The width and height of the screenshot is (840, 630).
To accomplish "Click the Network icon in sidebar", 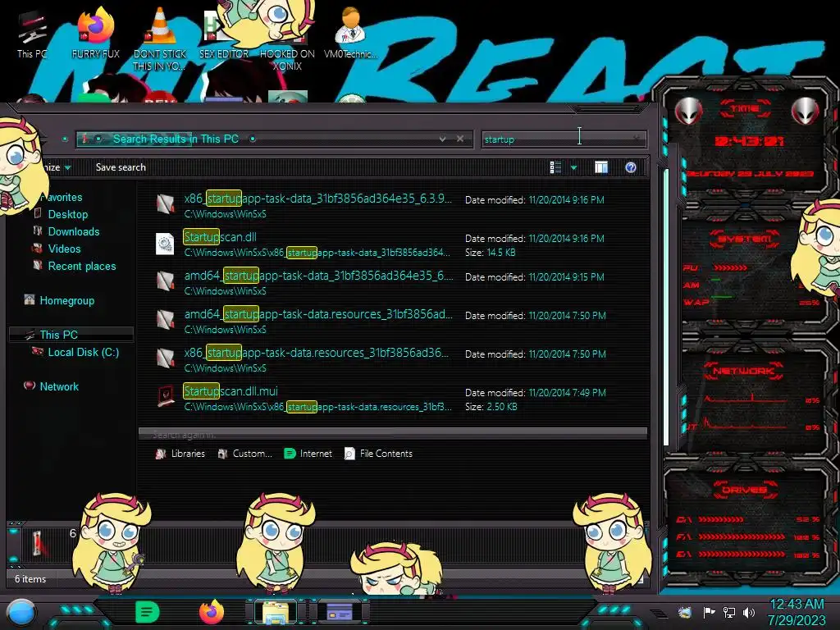I will point(30,386).
